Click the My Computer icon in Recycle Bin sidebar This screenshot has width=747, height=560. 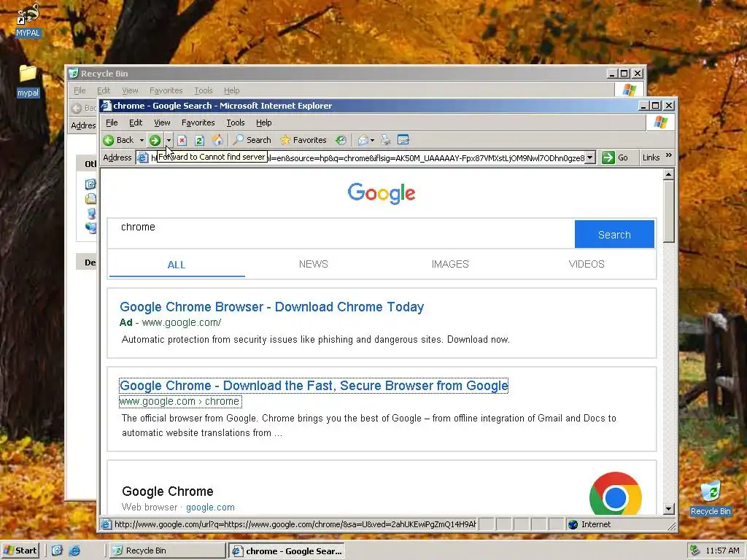tap(91, 214)
